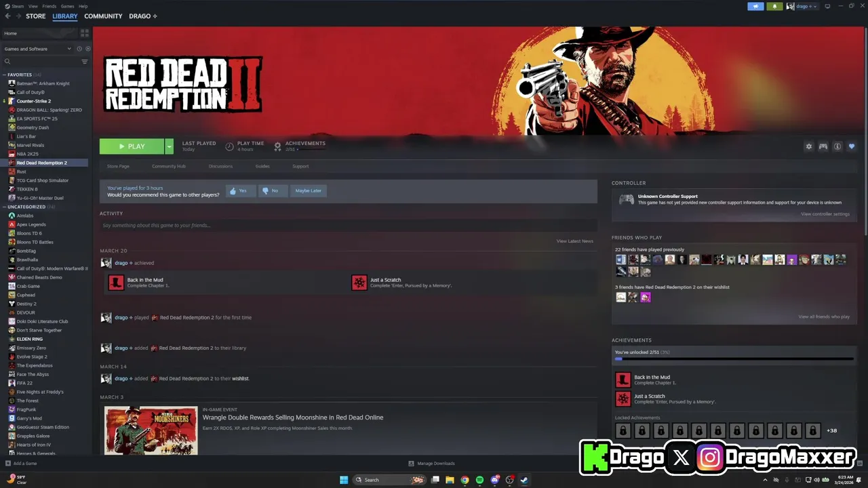Open Spotify from the taskbar
Screen dimensions: 868x488
pyautogui.click(x=479, y=480)
